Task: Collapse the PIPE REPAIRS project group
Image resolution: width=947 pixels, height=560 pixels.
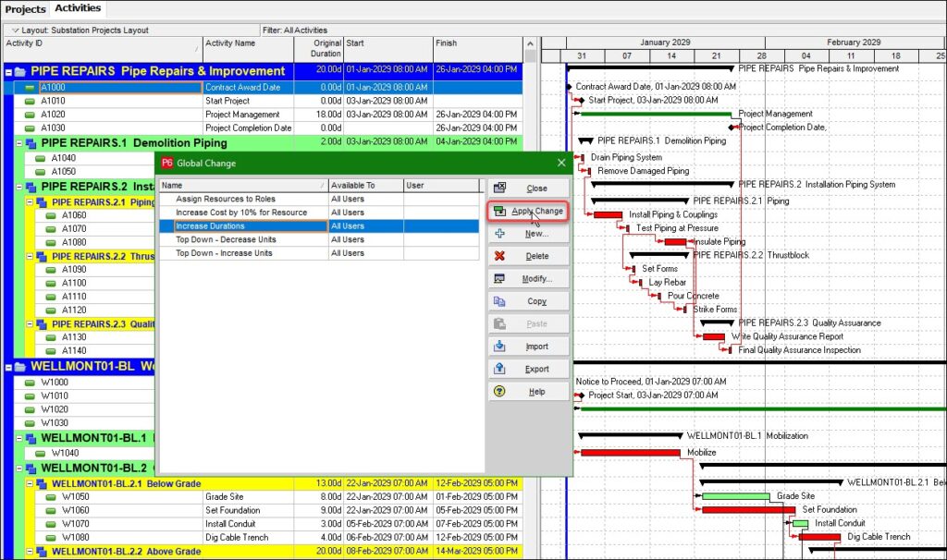Action: tap(8, 71)
